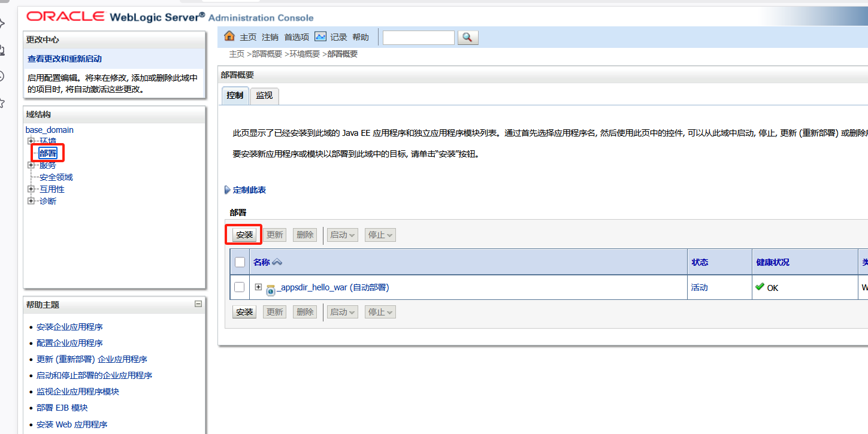Click 环境概要 in the breadcrumb
The height and width of the screenshot is (434, 868).
(305, 54)
